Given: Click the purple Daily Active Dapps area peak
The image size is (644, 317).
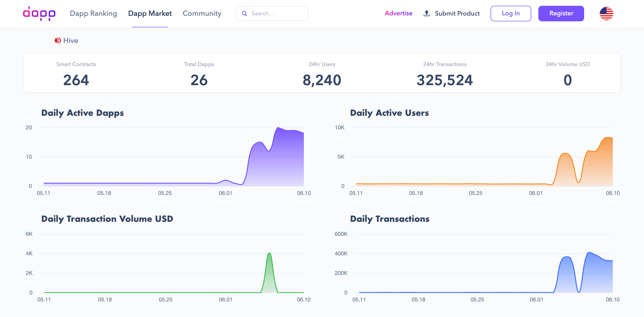Looking at the screenshot, I should point(278,128).
